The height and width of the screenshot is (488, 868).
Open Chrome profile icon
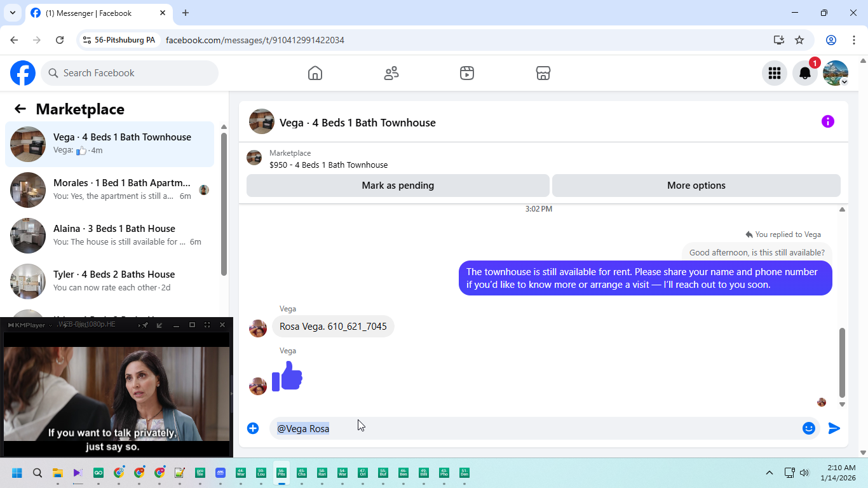[831, 40]
